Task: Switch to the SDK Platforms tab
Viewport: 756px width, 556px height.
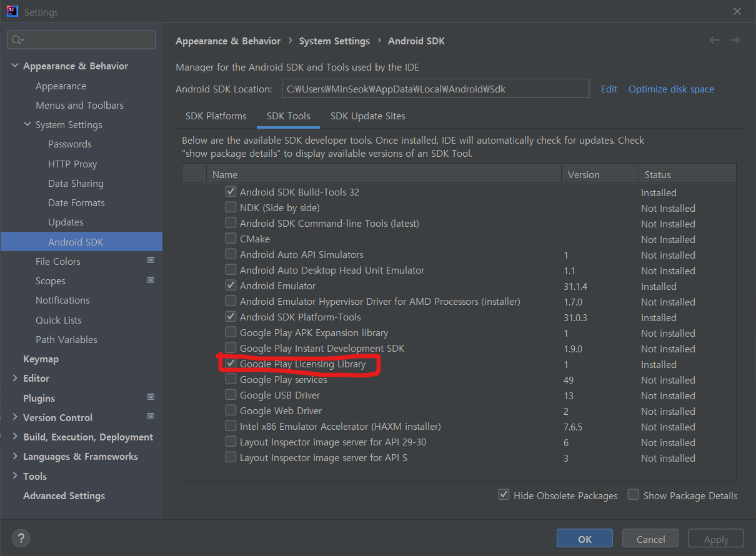Action: tap(216, 116)
